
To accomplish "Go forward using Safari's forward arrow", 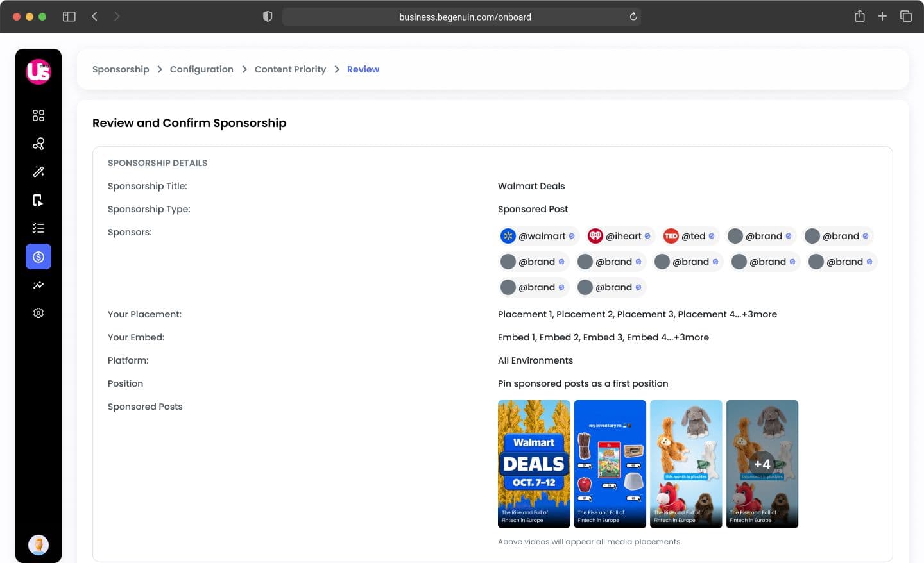I will tap(116, 17).
